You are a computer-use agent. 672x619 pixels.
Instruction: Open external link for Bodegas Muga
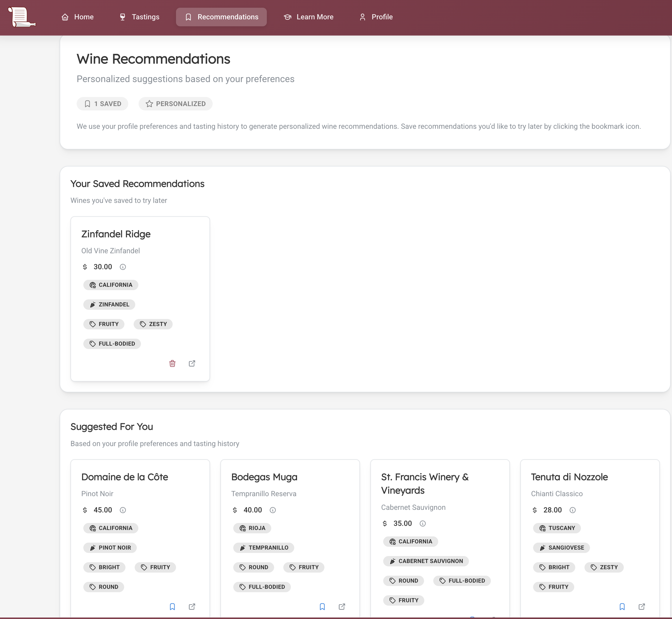tap(342, 607)
